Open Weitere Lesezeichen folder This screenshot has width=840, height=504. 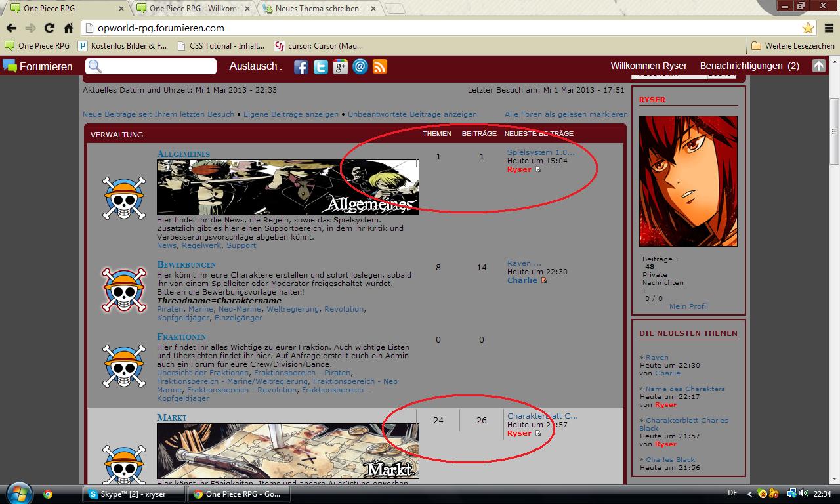point(793,46)
